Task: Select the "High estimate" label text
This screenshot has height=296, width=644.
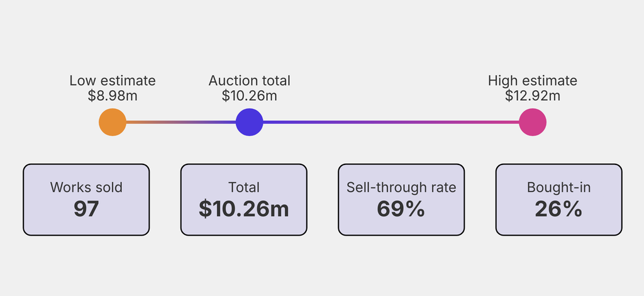Action: click(533, 81)
